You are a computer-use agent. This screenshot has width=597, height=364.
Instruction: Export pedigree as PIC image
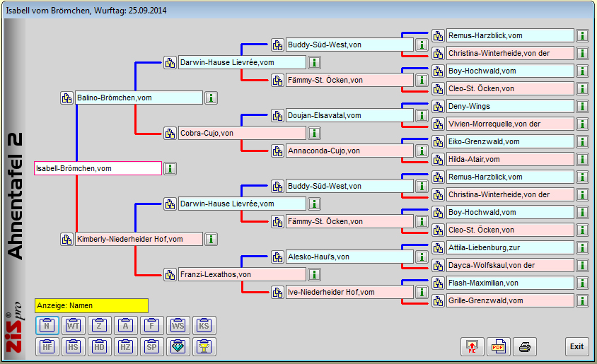471,346
